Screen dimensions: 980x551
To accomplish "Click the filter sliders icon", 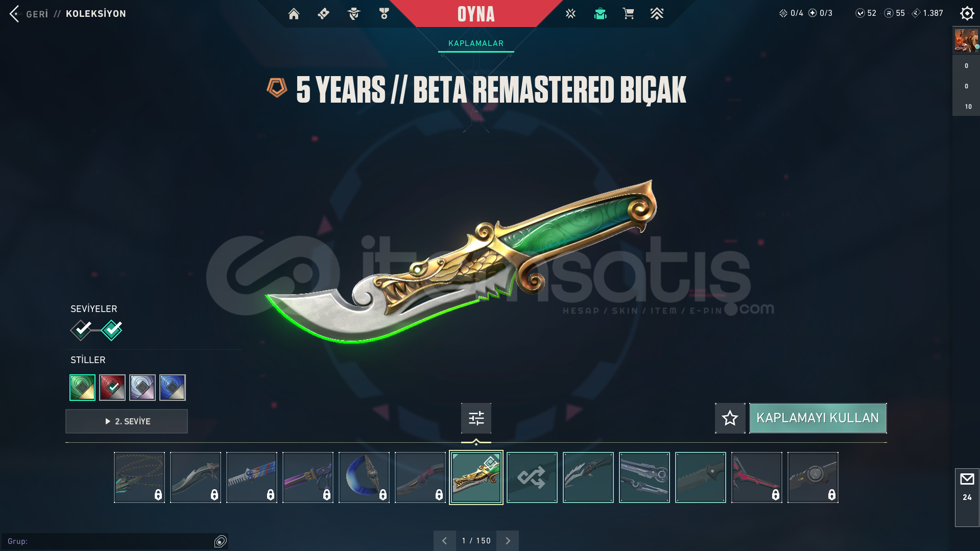I will pyautogui.click(x=476, y=418).
